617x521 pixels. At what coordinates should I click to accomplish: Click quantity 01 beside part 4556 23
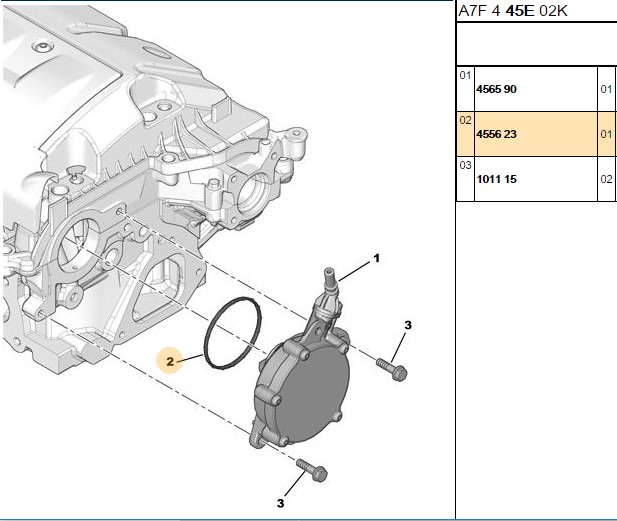(606, 134)
